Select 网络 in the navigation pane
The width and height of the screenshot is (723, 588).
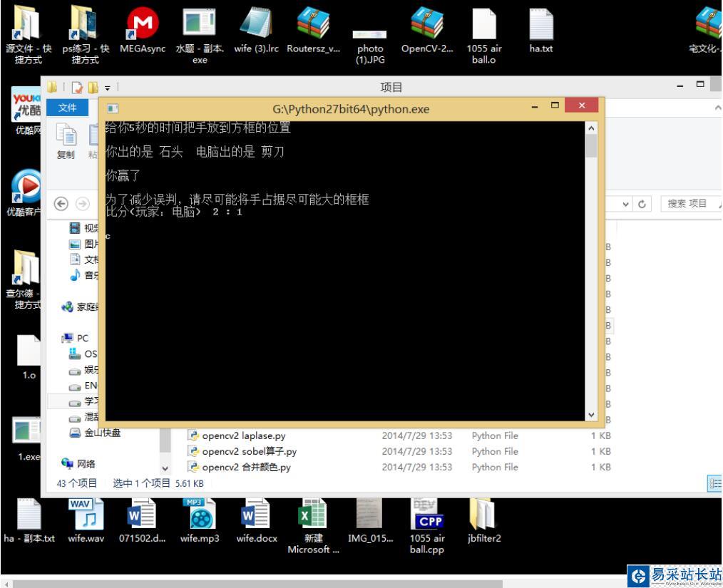78,463
